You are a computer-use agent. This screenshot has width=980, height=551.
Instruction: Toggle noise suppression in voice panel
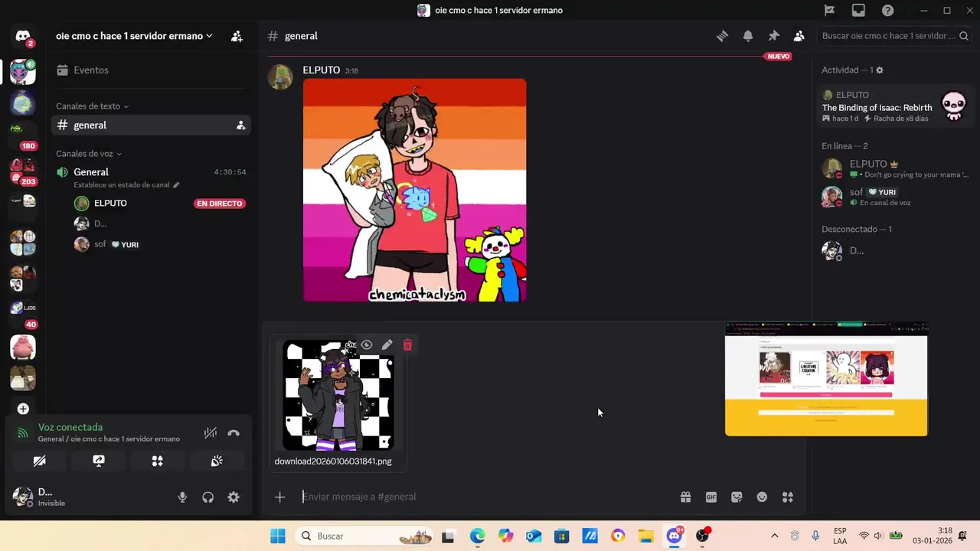211,433
